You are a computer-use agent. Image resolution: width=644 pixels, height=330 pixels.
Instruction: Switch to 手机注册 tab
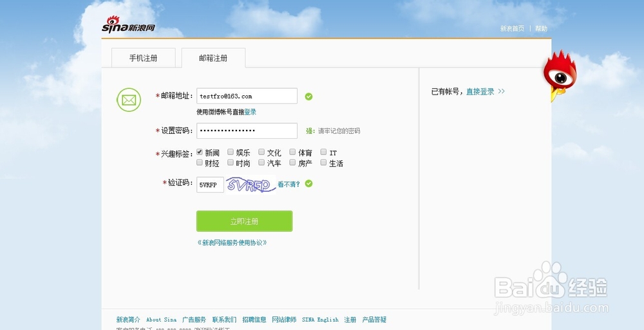[x=144, y=58]
